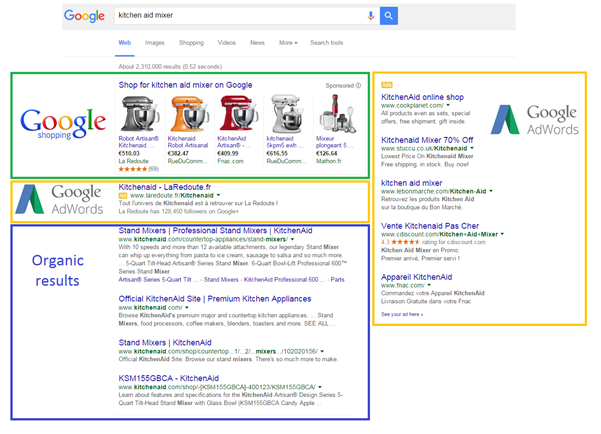Click the La Redoute seller name

click(x=133, y=161)
